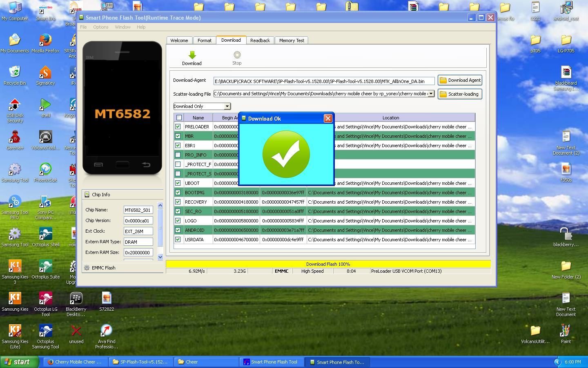Click the Stop icon in toolbar
The height and width of the screenshot is (368, 588).
(237, 55)
